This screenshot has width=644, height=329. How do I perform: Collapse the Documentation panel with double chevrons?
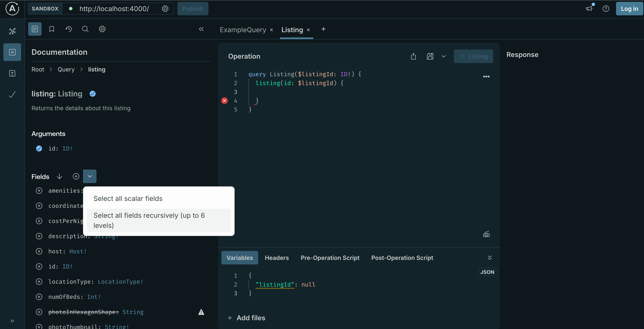(201, 29)
